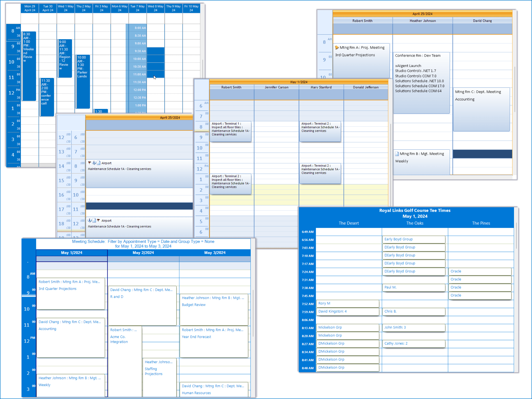Select the Heather Johnson resource column header

tap(423, 21)
